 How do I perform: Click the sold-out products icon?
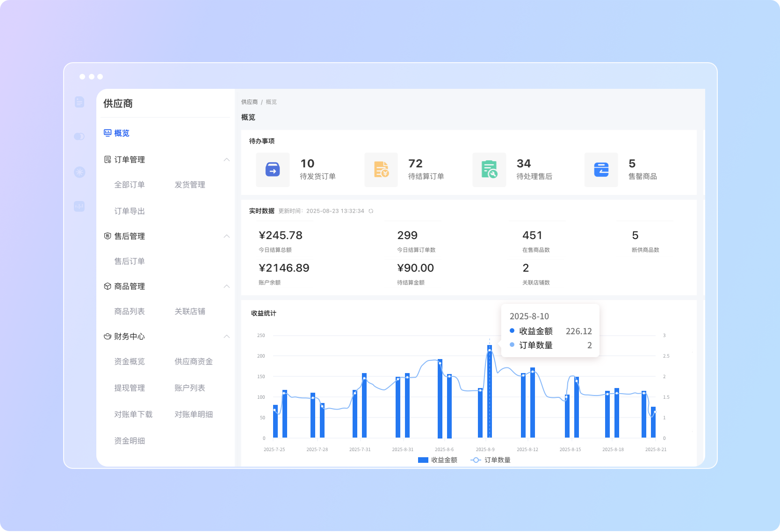click(601, 170)
